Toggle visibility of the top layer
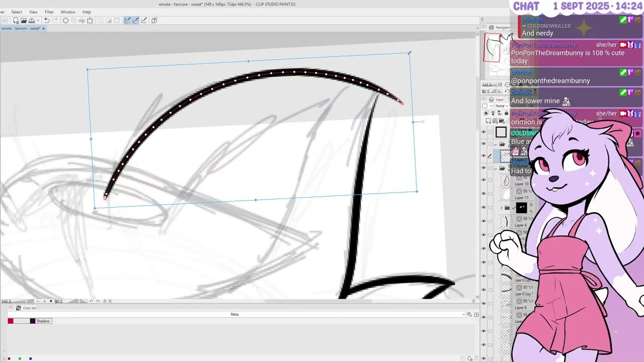Image resolution: width=644 pixels, height=362 pixels. (x=484, y=132)
